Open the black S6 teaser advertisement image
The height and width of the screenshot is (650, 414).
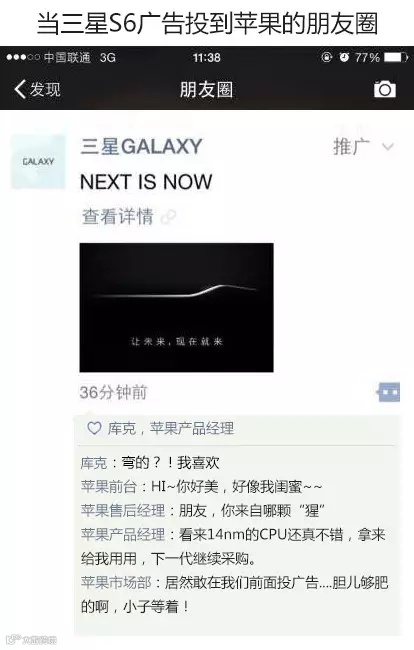(177, 307)
